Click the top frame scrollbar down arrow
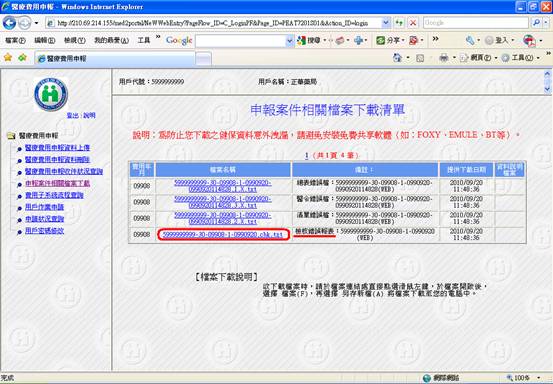The image size is (553, 384). pos(547,89)
